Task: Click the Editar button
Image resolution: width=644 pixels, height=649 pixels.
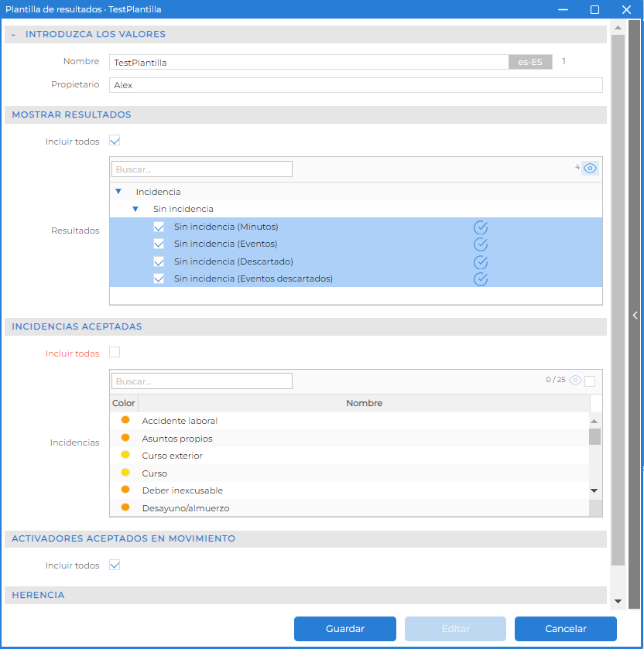Action: [456, 628]
